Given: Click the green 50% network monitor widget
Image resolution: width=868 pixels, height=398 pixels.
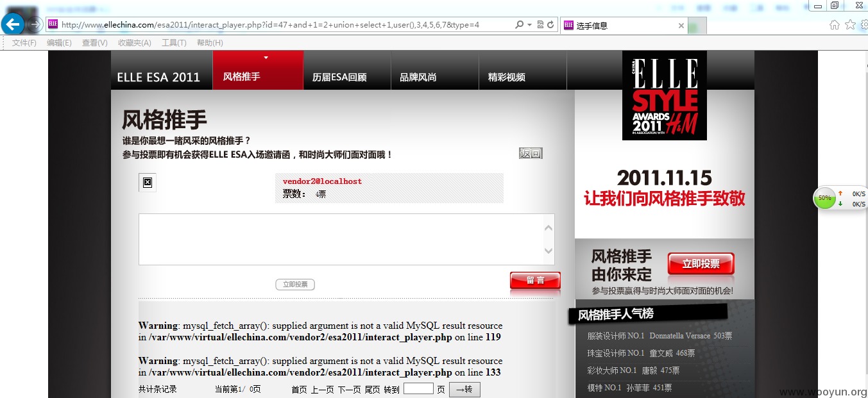Looking at the screenshot, I should pos(824,198).
